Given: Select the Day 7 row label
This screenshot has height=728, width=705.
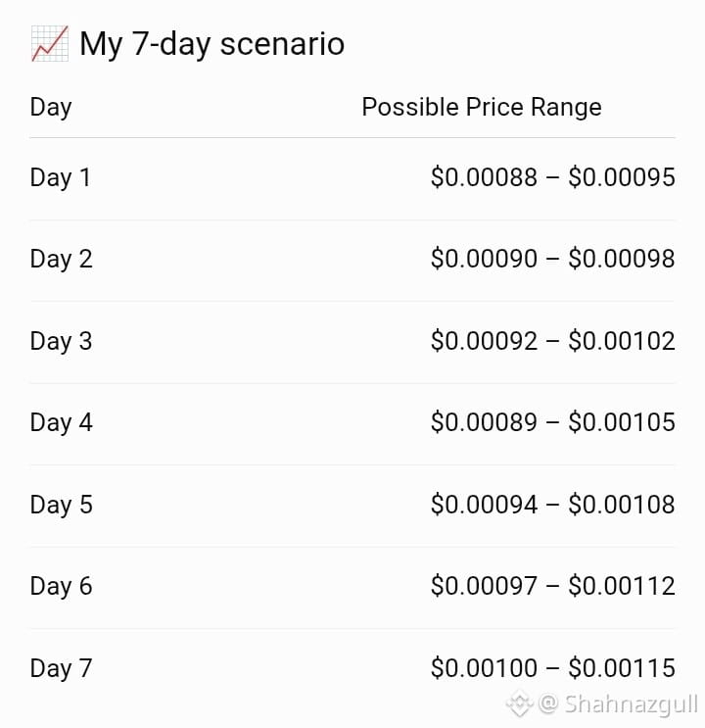Looking at the screenshot, I should click(62, 668).
